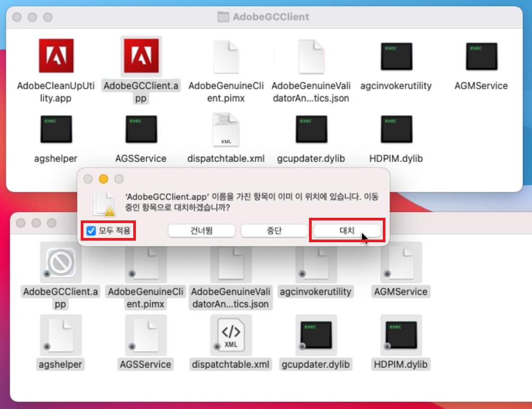Select the red AdobeGCClient.app icon in top window

point(141,56)
